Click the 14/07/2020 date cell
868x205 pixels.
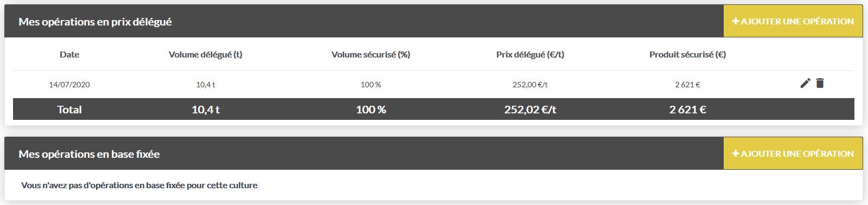point(69,85)
